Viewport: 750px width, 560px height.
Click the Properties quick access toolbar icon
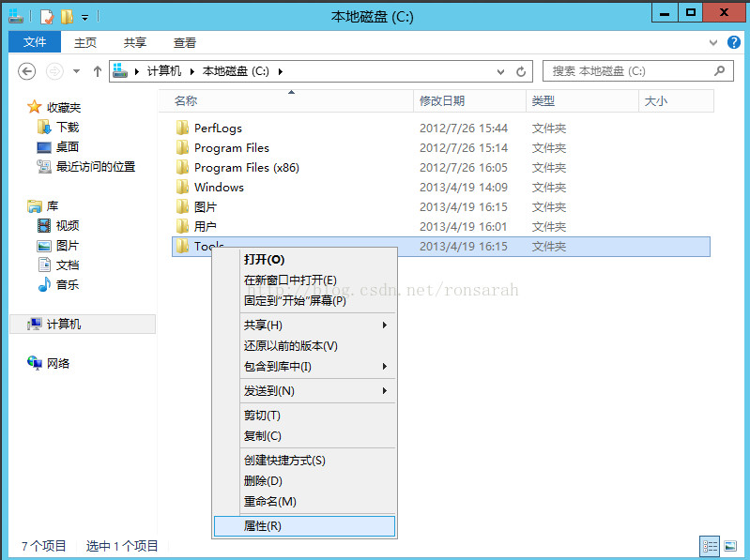(47, 17)
